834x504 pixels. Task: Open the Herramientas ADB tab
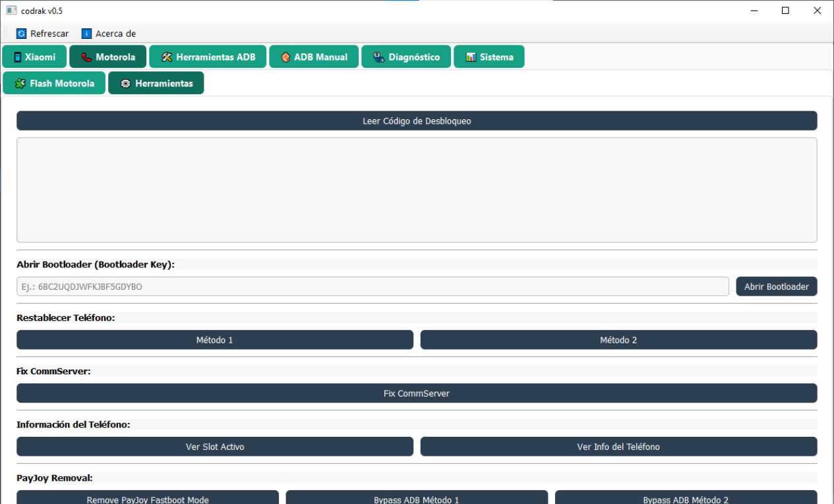[x=208, y=57]
